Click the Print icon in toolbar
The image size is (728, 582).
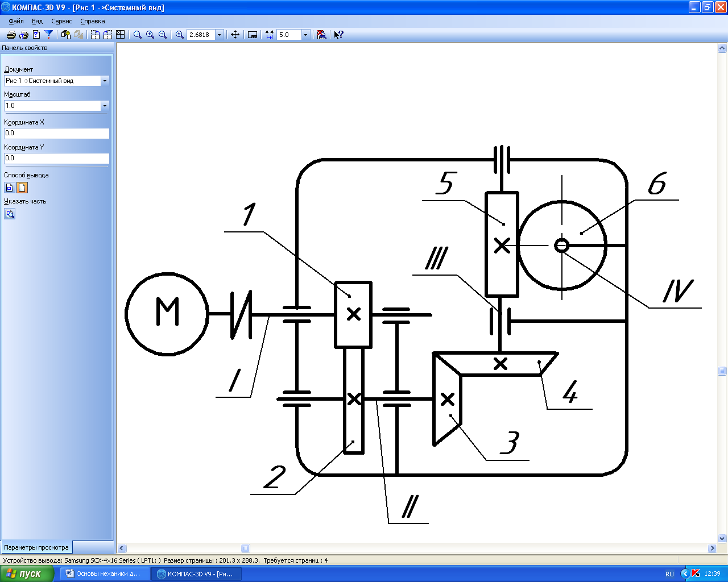pos(11,35)
